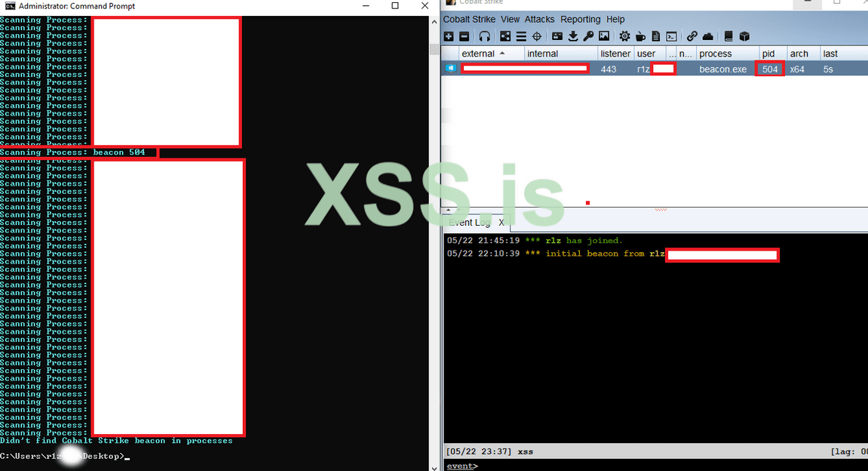
Task: Show Target Table with the crosshair icon
Action: 536,36
